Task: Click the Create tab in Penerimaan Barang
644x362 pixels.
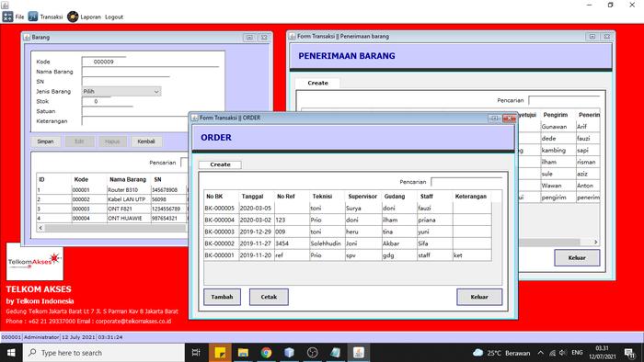Action: [317, 83]
